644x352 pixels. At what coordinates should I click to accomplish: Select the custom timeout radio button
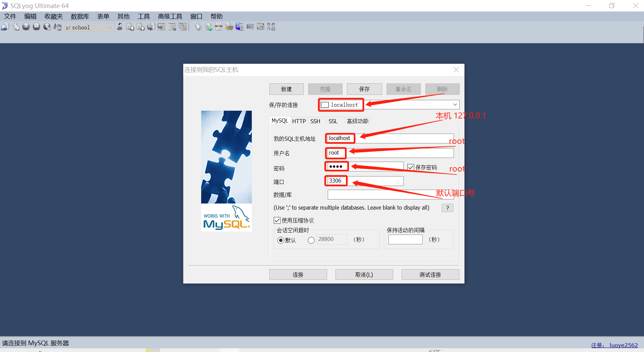tap(311, 240)
